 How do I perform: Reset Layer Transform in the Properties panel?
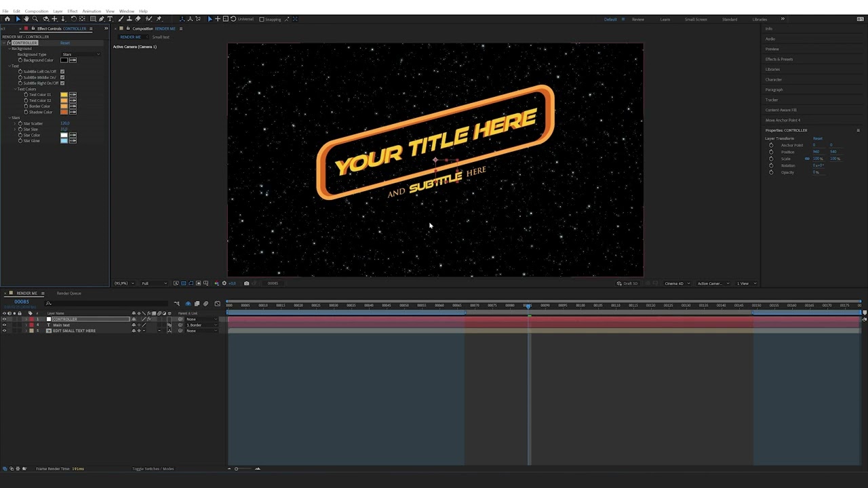pyautogui.click(x=818, y=138)
